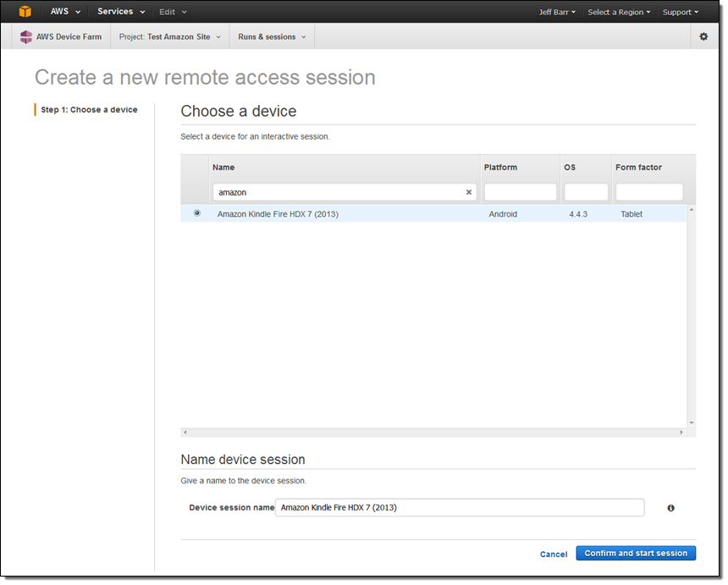Open the Project: Test Amazon Site dropdown
This screenshot has height=585, width=728.
click(x=170, y=37)
